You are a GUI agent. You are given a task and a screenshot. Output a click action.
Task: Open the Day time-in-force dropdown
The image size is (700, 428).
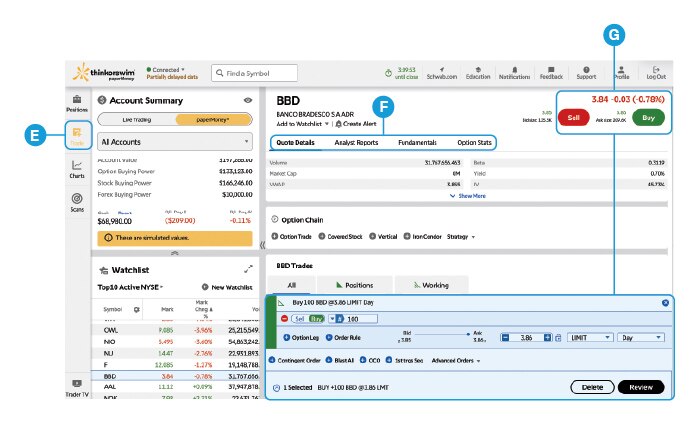[x=641, y=338]
